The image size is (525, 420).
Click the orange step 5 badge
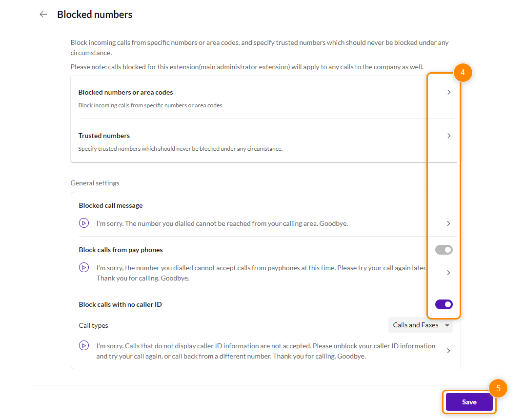point(498,389)
